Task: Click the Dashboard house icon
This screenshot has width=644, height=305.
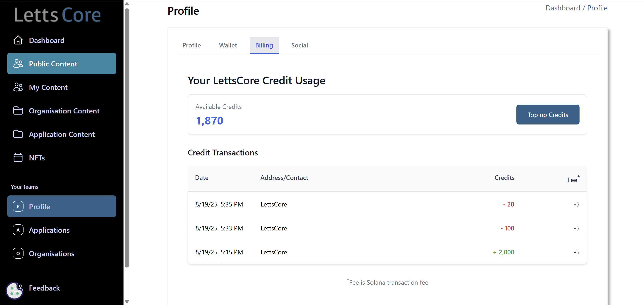Action: click(x=18, y=40)
